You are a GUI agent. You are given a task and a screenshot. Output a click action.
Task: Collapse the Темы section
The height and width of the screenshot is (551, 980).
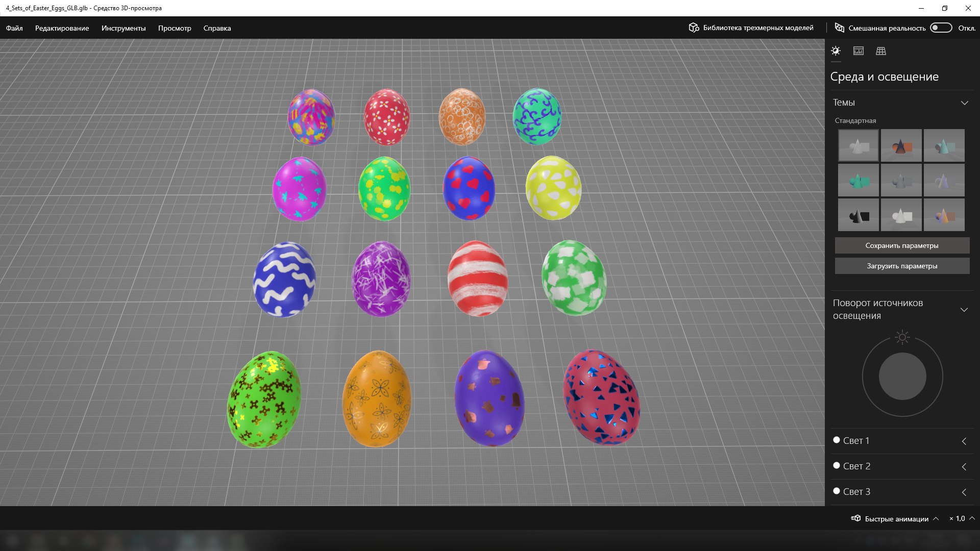coord(965,103)
